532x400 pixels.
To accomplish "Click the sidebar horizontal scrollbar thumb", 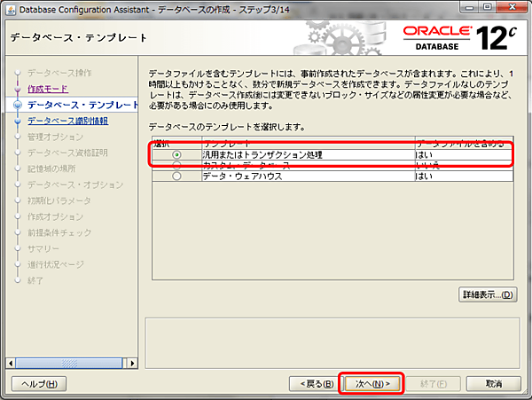I will [69, 364].
